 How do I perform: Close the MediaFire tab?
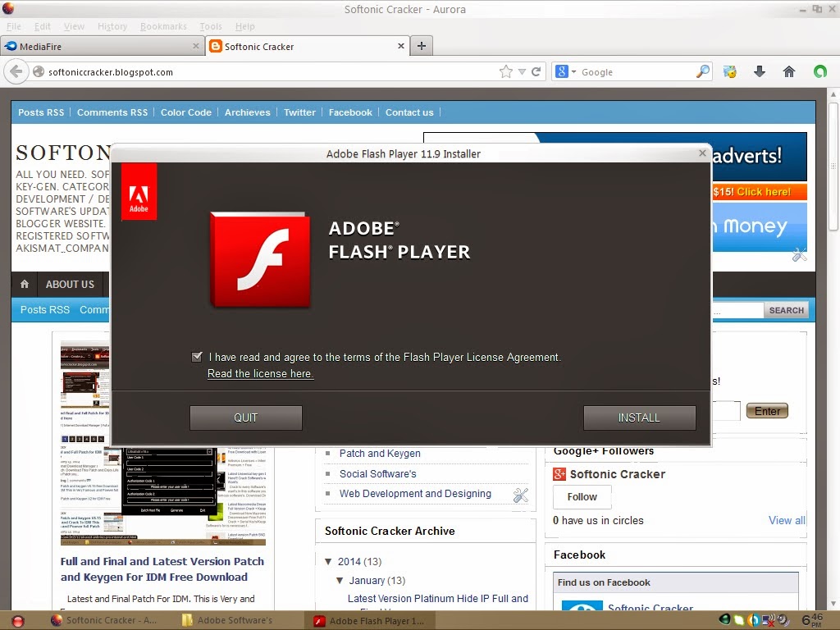click(196, 46)
